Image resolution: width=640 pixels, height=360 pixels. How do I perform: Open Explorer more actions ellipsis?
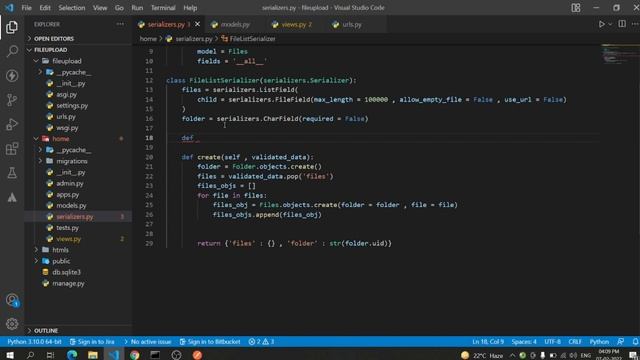click(x=120, y=24)
